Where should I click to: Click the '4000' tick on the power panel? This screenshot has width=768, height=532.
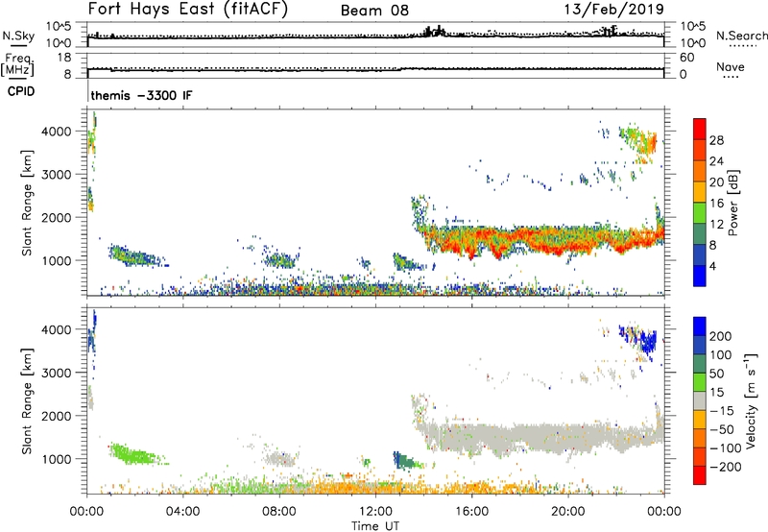(x=57, y=132)
